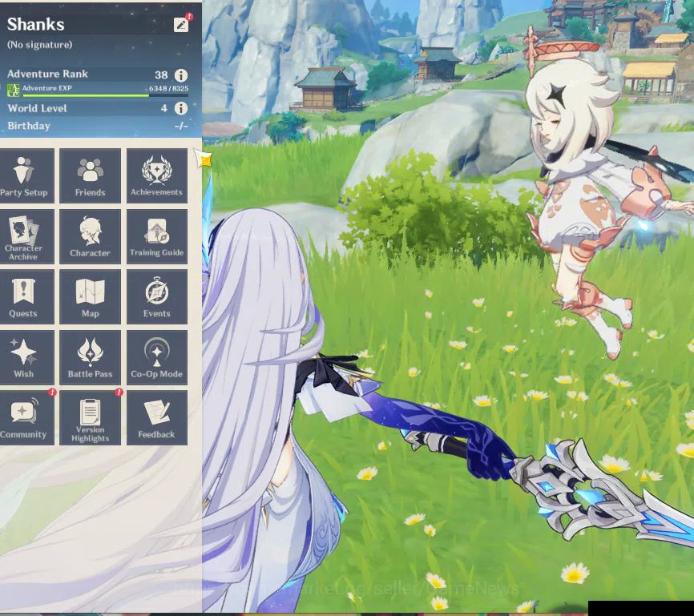Show Adventure Rank info
694x616 pixels.
(x=181, y=75)
